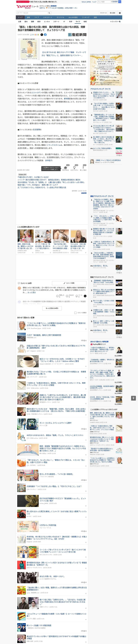Click the Yahoo! JAPAN News logo
Viewport: 138px width, 644px height.
tap(27, 7)
